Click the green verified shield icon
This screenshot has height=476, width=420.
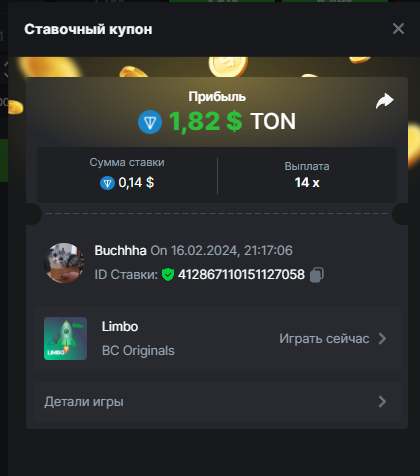point(168,275)
